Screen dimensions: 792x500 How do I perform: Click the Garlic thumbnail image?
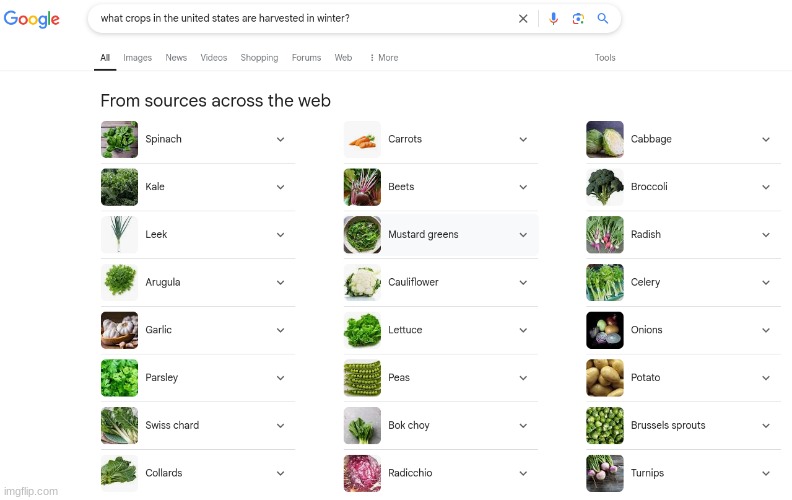click(119, 330)
